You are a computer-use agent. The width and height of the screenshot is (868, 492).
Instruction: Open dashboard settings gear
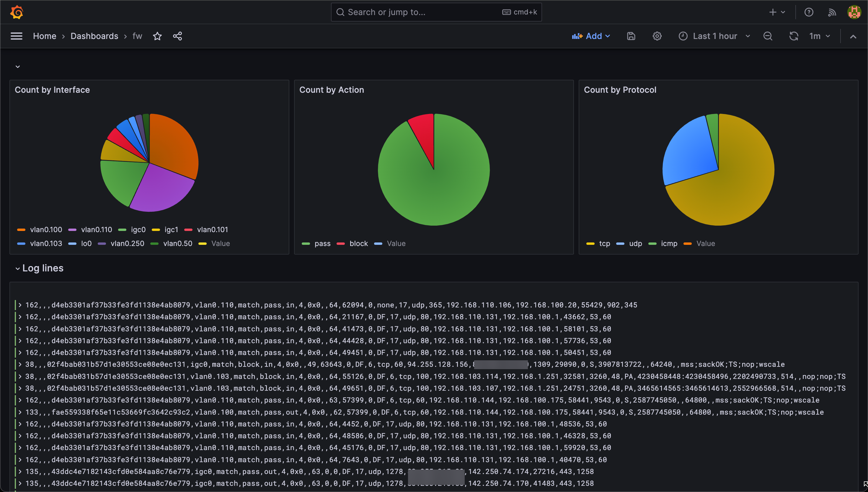pyautogui.click(x=657, y=36)
